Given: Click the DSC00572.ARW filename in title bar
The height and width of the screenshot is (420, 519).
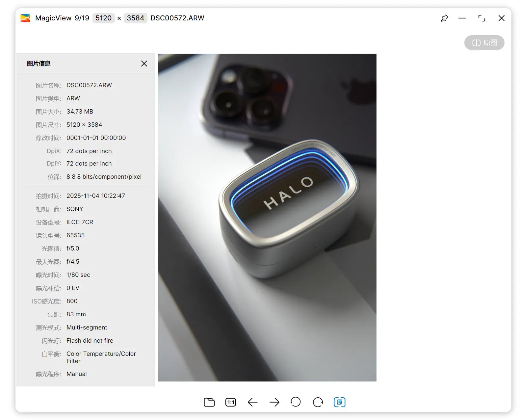Looking at the screenshot, I should 177,18.
